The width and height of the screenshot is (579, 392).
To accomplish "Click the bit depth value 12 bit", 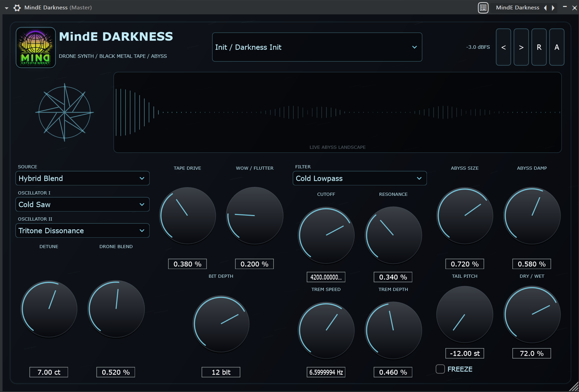I will (x=221, y=372).
